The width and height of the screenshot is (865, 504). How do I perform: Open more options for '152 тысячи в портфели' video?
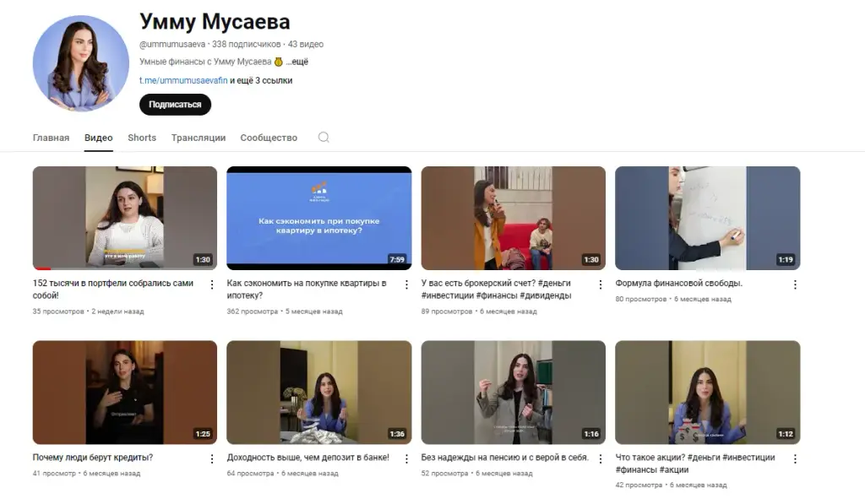[x=212, y=285]
